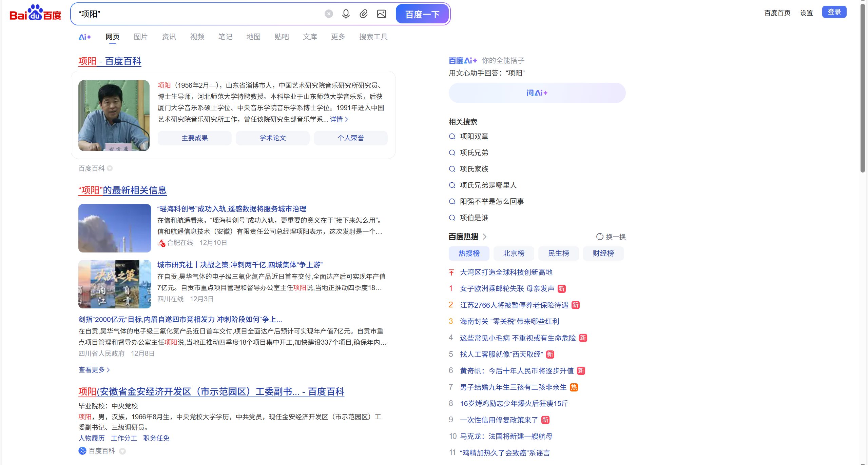Switch to 北京榜 ranking tab
Image resolution: width=868 pixels, height=465 pixels.
514,253
